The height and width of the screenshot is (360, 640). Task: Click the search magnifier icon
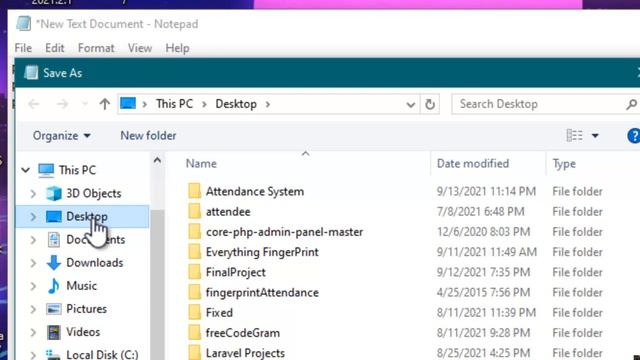coord(631,104)
